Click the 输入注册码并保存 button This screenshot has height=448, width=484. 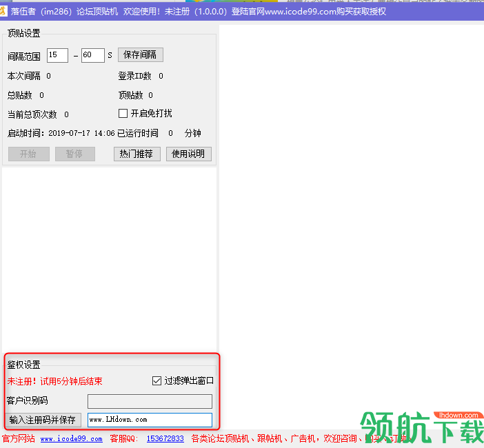[43, 420]
